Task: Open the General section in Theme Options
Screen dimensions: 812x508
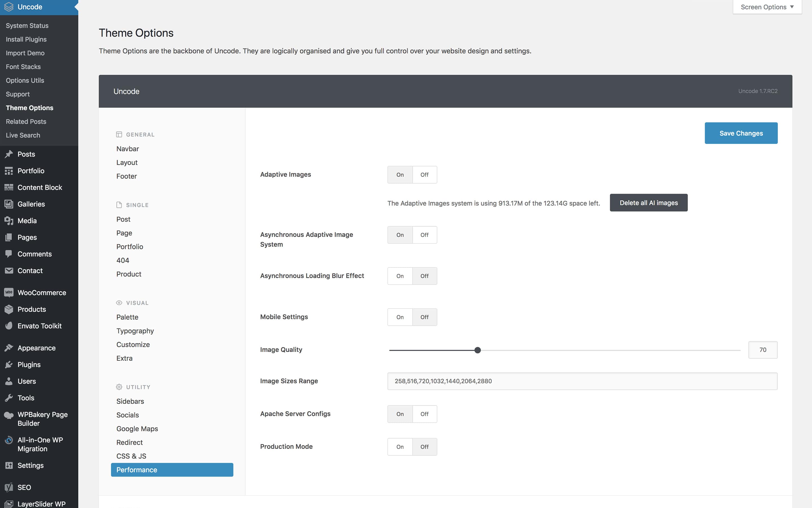Action: tap(140, 134)
